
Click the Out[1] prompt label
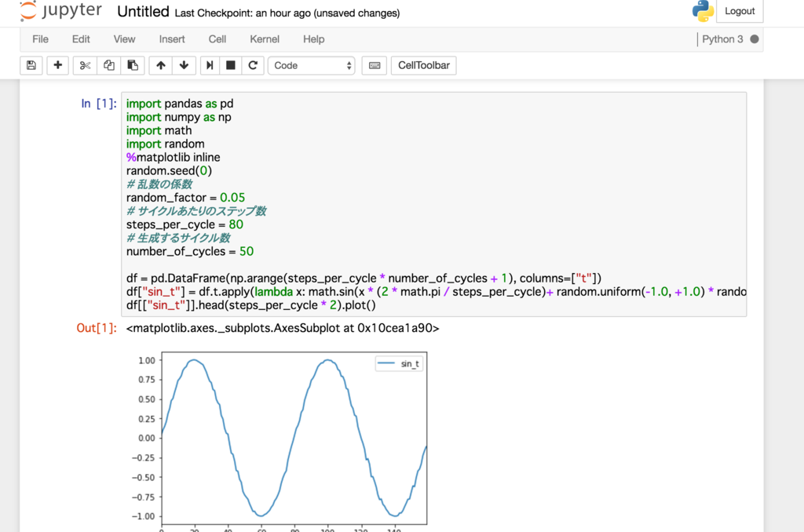(x=97, y=328)
